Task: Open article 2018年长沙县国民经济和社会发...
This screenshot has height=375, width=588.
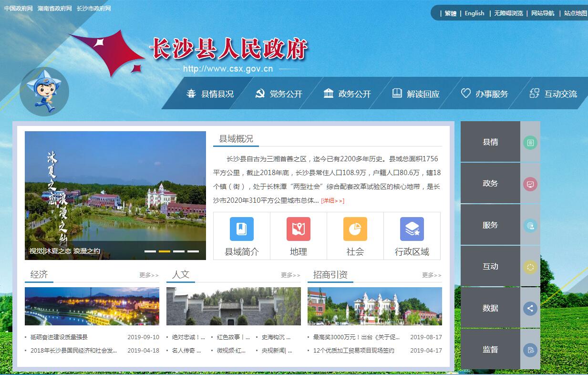Action: (73, 351)
